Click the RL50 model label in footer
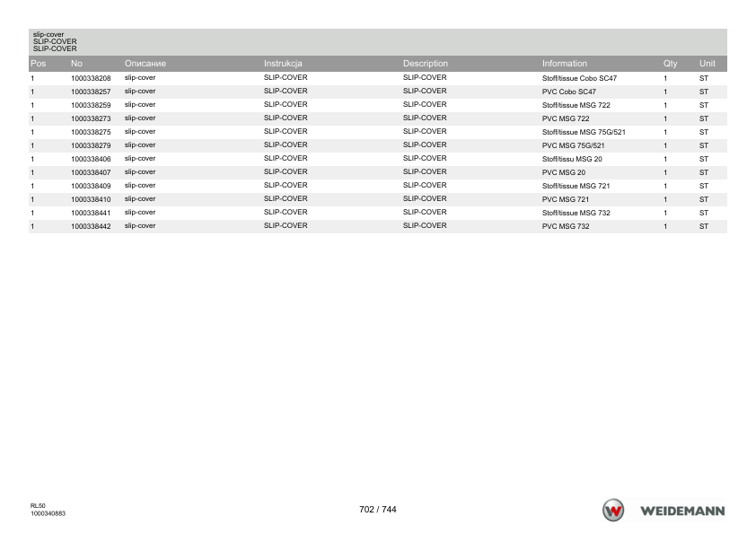The width and height of the screenshot is (756, 534). [x=38, y=506]
